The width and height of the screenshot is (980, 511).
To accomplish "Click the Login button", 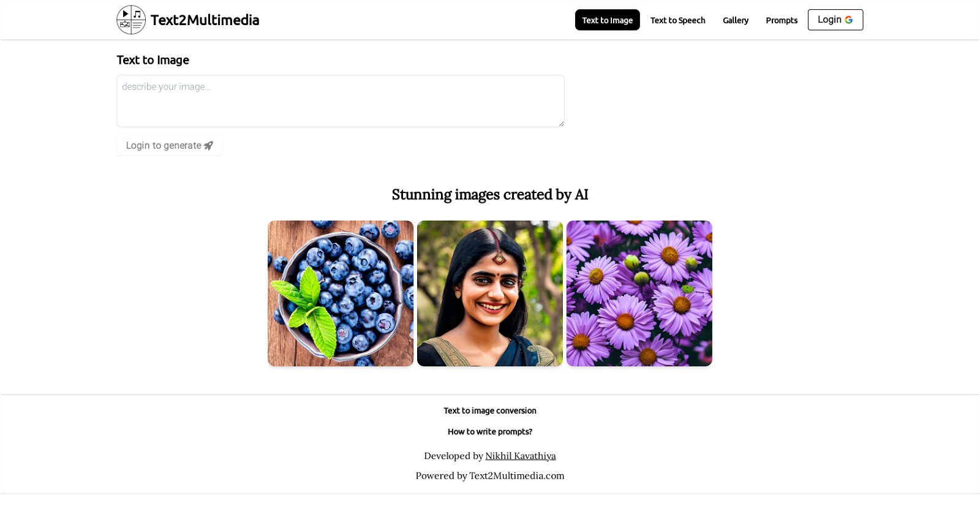I will pos(835,20).
